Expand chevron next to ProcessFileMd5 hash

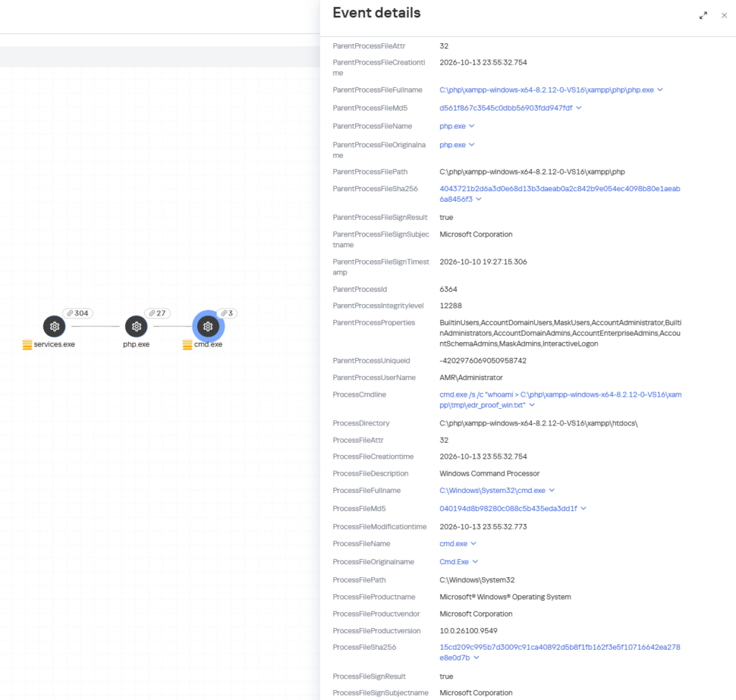coord(584,508)
